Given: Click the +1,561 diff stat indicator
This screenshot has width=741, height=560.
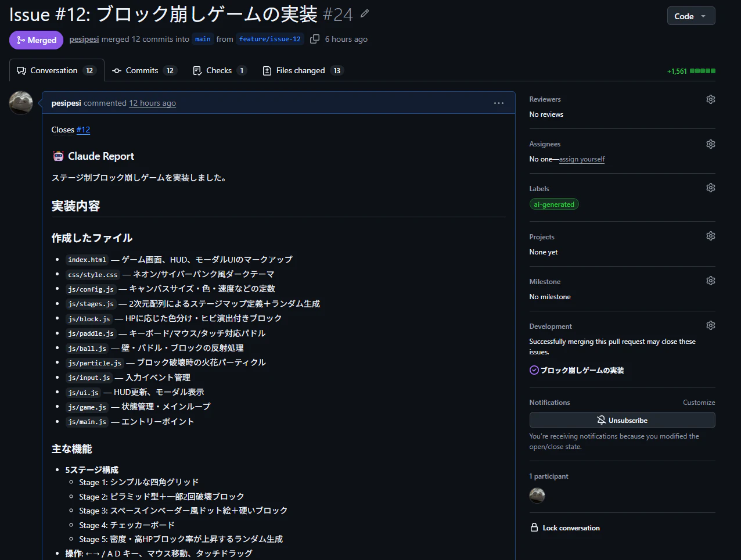Looking at the screenshot, I should tap(691, 71).
